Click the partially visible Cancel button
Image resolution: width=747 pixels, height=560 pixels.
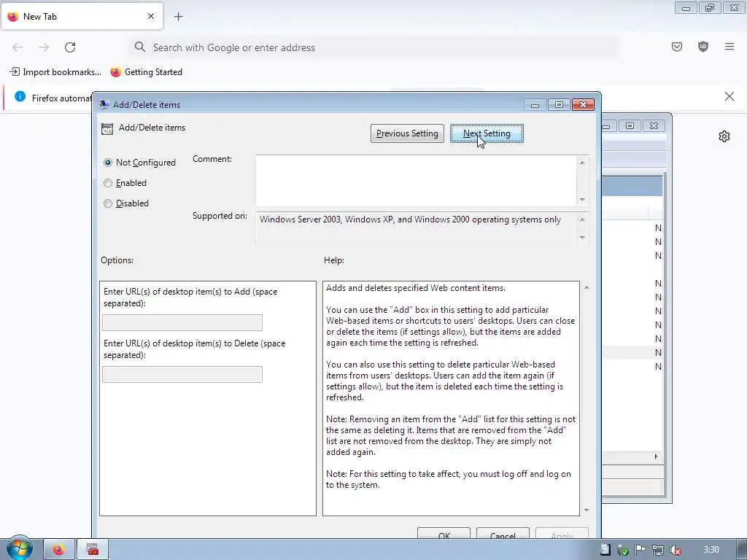coord(503,533)
